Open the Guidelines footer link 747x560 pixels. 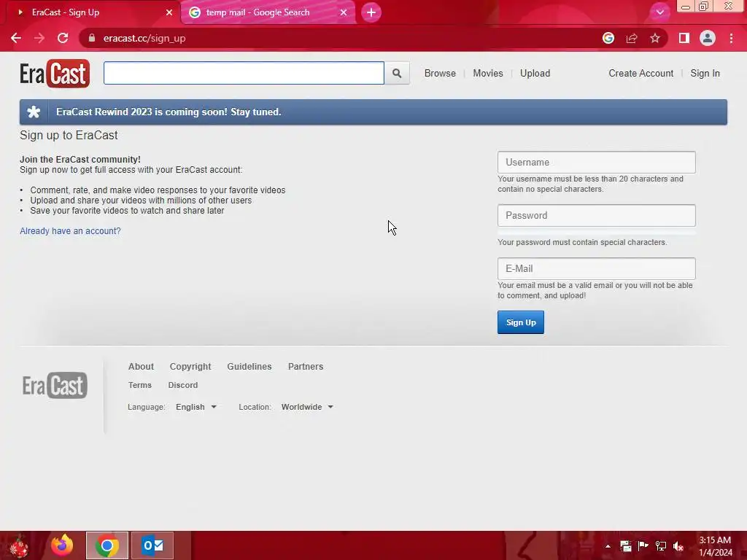point(249,367)
